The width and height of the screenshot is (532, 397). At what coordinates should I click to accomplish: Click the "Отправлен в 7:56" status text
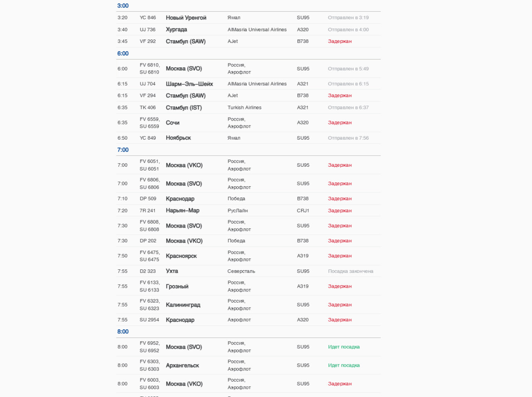(x=348, y=138)
